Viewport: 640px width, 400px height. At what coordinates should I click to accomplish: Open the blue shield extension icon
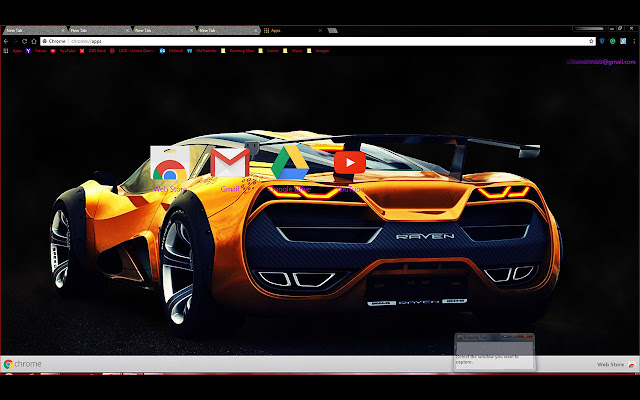pos(602,41)
